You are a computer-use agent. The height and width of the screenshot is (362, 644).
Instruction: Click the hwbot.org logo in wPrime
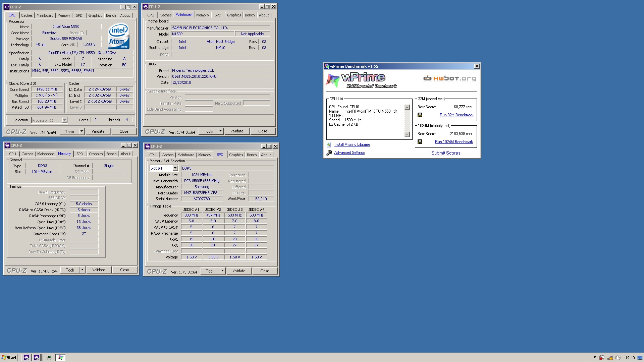point(449,78)
